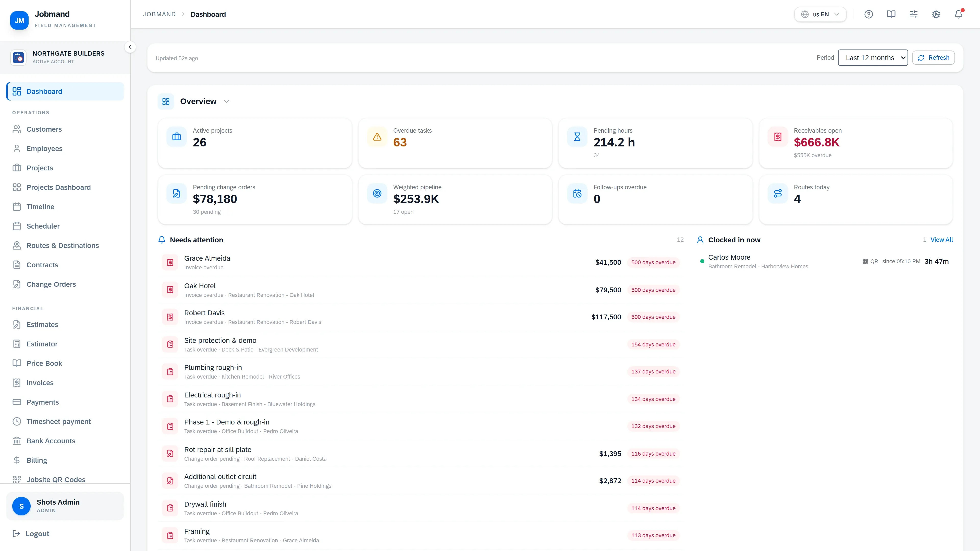Click the Pending hours hourglass icon
This screenshot has height=551, width=980.
tap(577, 136)
